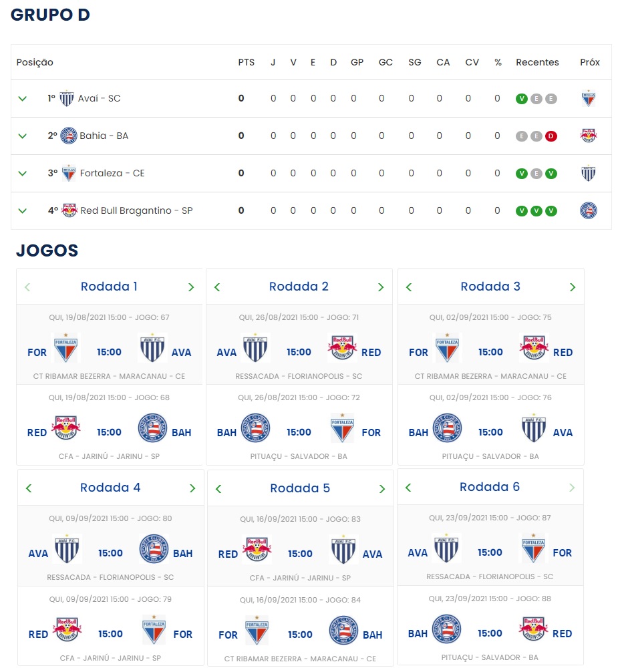Click Fortaleza crest in standings row

[x=69, y=173]
